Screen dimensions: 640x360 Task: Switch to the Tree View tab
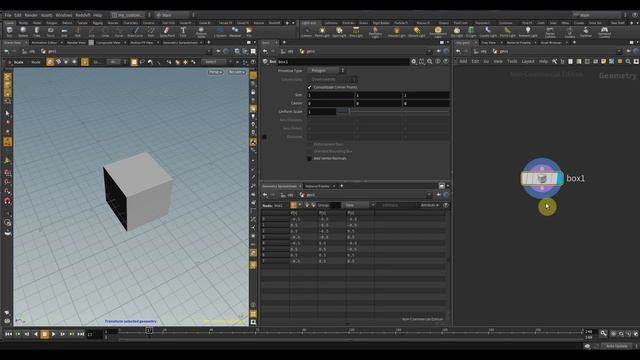(x=488, y=42)
